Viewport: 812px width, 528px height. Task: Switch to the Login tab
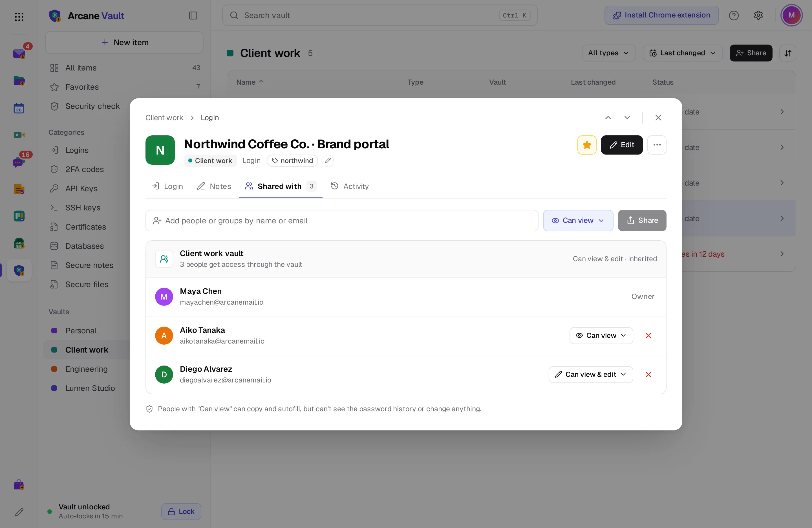[167, 186]
